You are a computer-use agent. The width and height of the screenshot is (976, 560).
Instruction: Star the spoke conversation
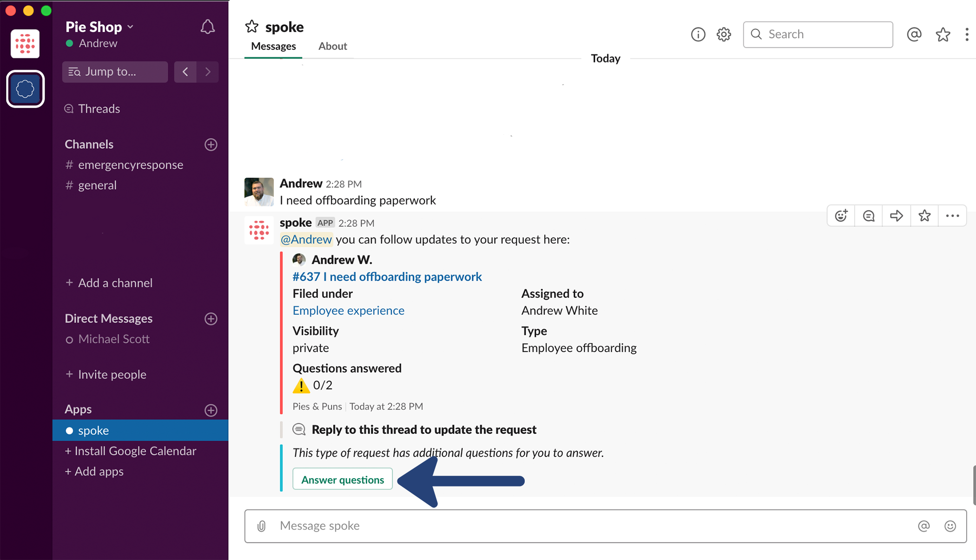251,26
